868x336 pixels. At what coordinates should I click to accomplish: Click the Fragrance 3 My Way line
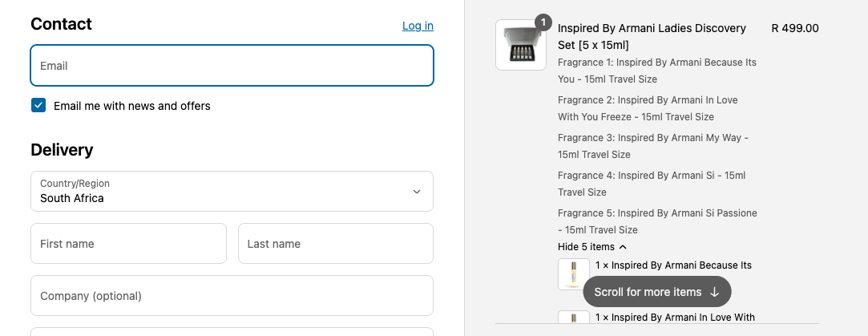652,146
